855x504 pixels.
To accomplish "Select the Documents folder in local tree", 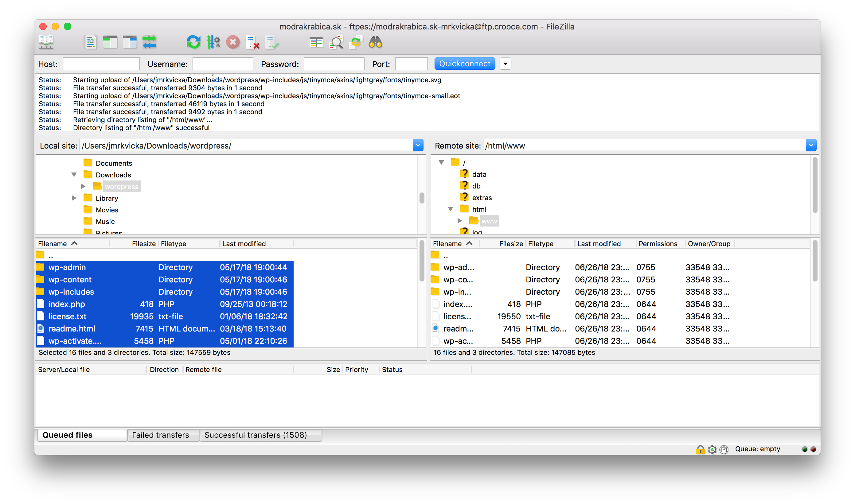I will pos(114,163).
